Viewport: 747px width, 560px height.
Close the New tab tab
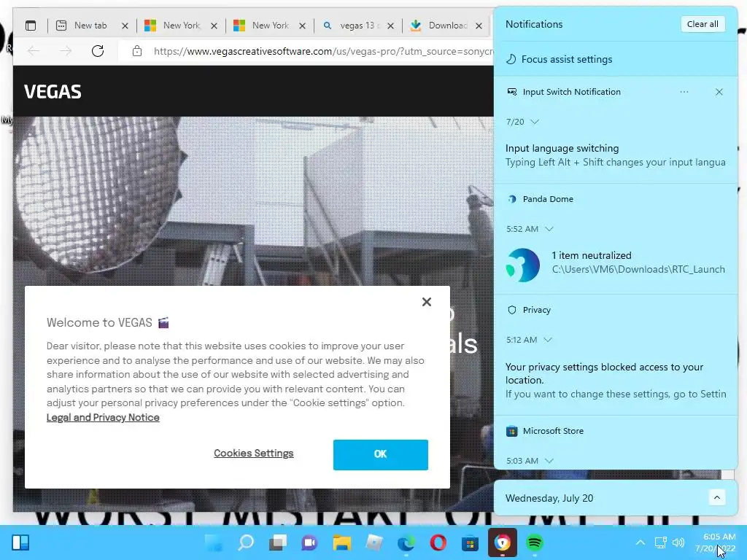point(125,26)
